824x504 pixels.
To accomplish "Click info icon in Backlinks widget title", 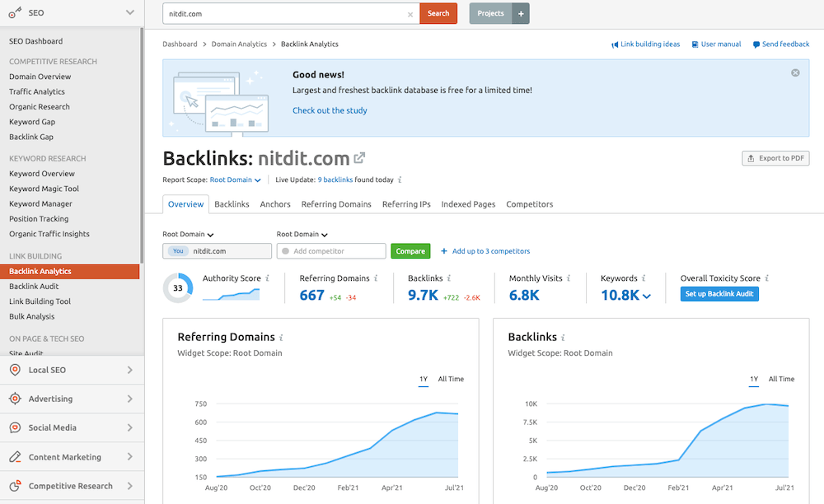I will tap(563, 338).
